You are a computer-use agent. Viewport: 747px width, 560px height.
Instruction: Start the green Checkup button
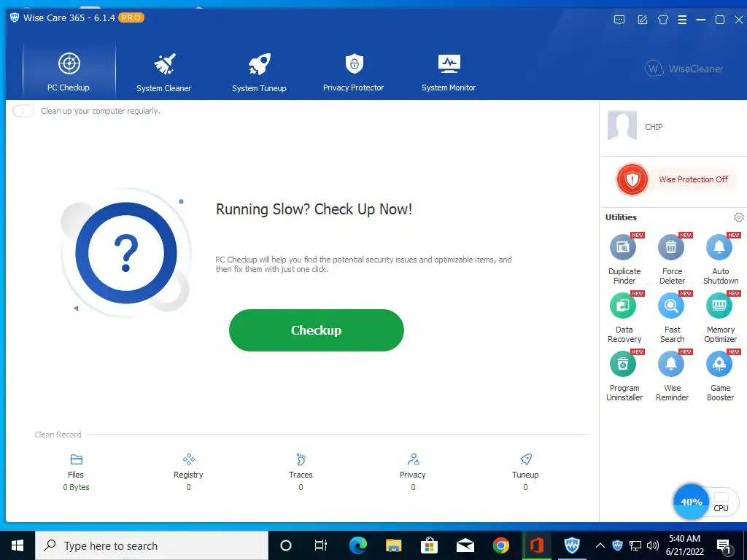tap(317, 330)
